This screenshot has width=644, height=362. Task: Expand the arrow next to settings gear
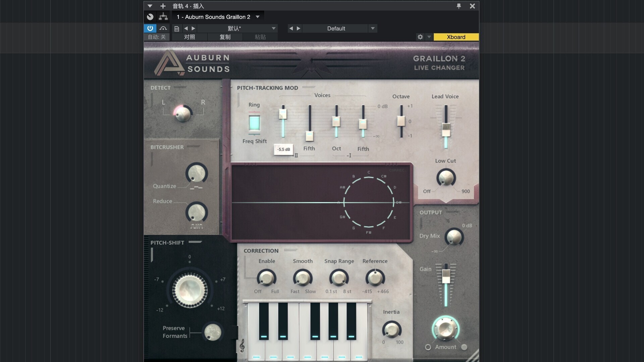429,37
